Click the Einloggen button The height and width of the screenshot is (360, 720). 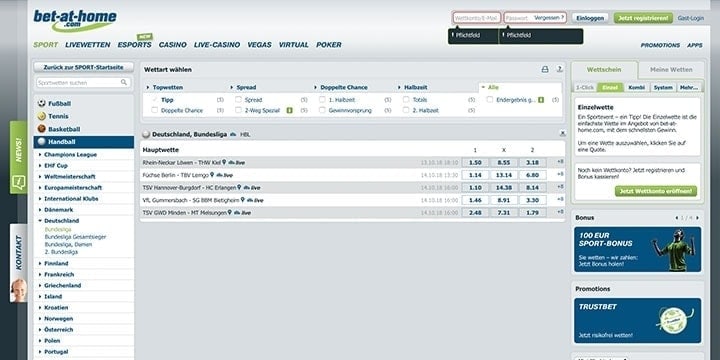click(590, 18)
